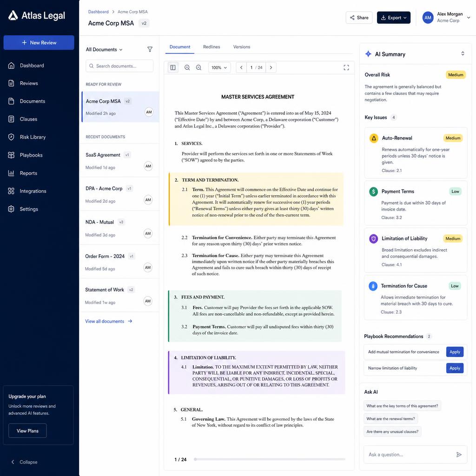Apply mutual termination for convenience recommendation
The image size is (476, 476).
point(455,352)
